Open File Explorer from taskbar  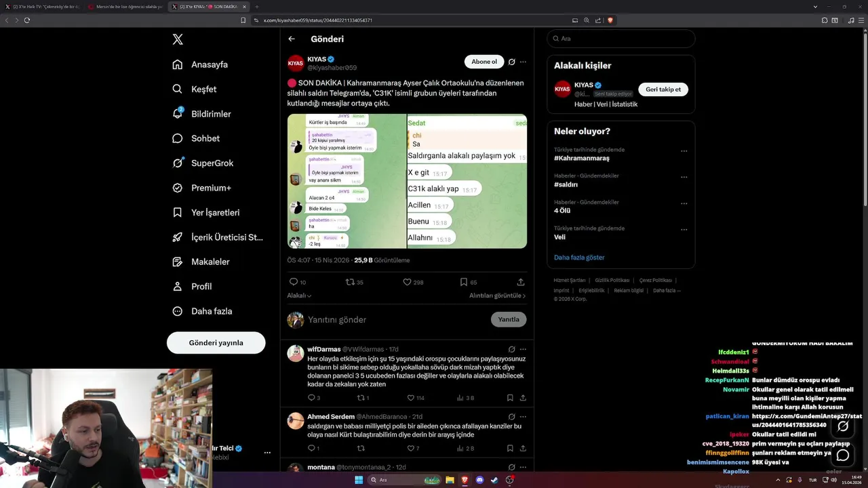(x=450, y=480)
